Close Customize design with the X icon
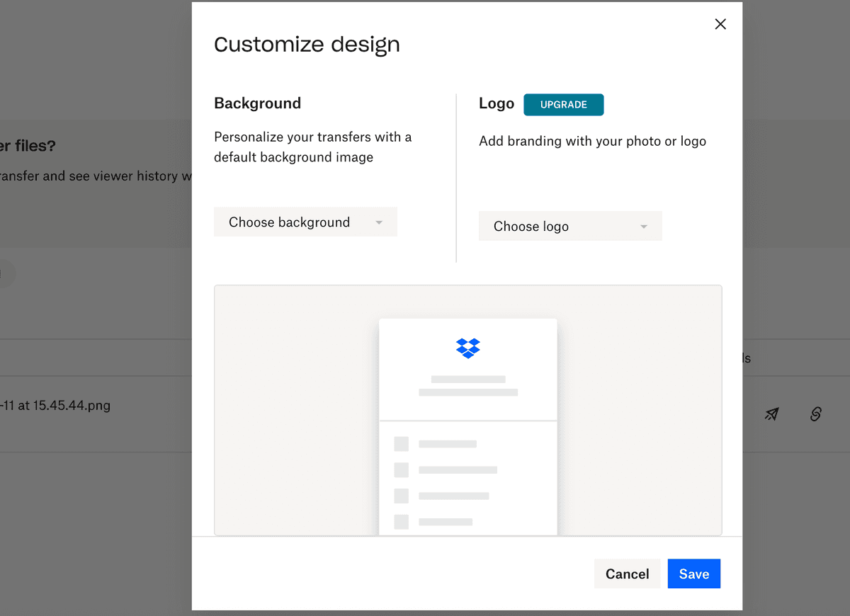850x616 pixels. pos(720,24)
